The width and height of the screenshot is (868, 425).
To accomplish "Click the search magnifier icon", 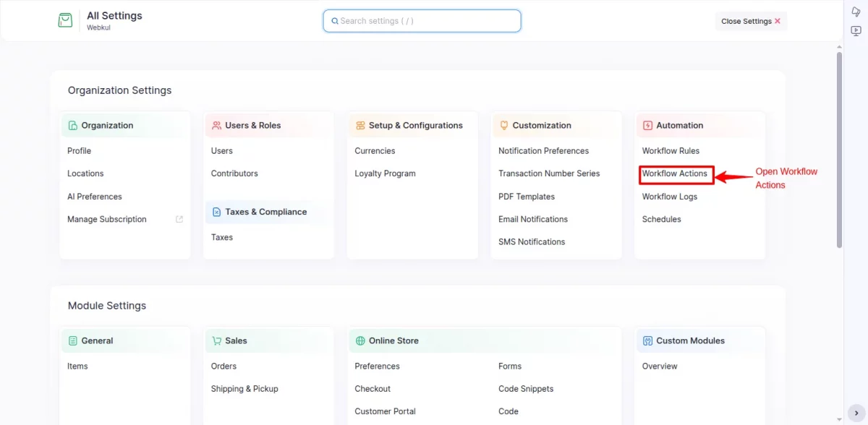I will click(x=335, y=21).
